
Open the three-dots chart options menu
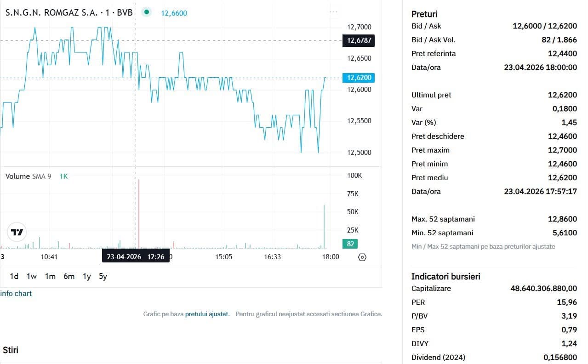click(334, 11)
